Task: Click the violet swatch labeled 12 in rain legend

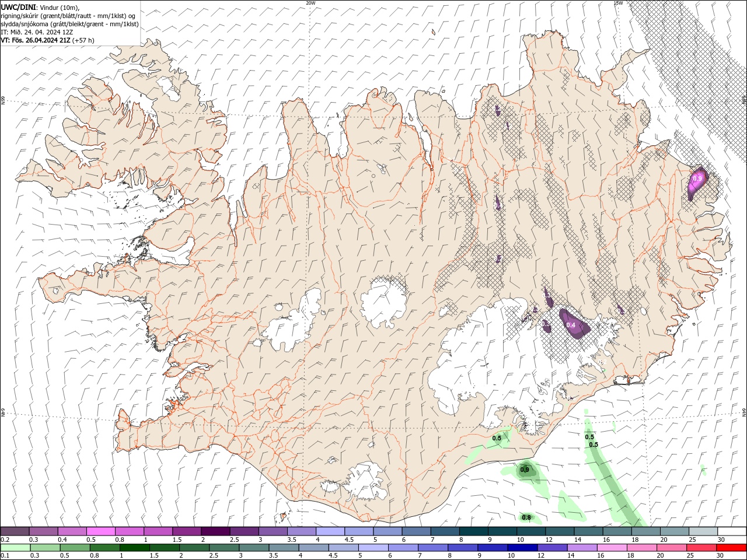Action: [551, 548]
